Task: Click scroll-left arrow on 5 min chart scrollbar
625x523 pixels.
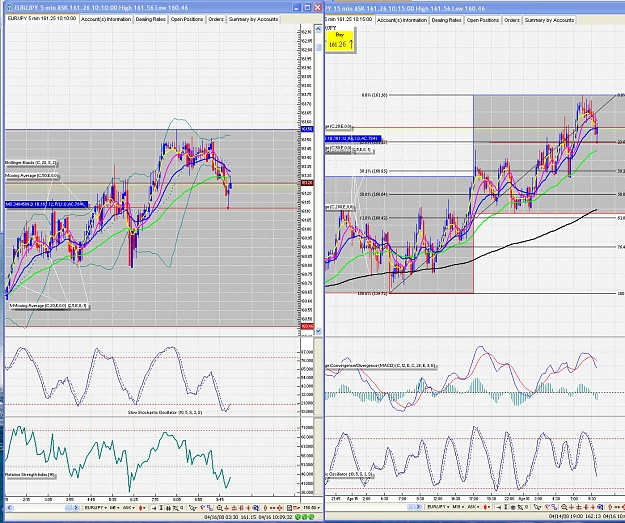Action: pyautogui.click(x=9, y=508)
